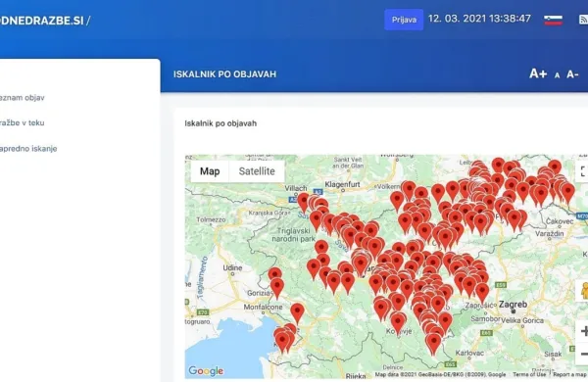
Task: Open Napredno iskanje in sidebar
Action: coord(28,149)
